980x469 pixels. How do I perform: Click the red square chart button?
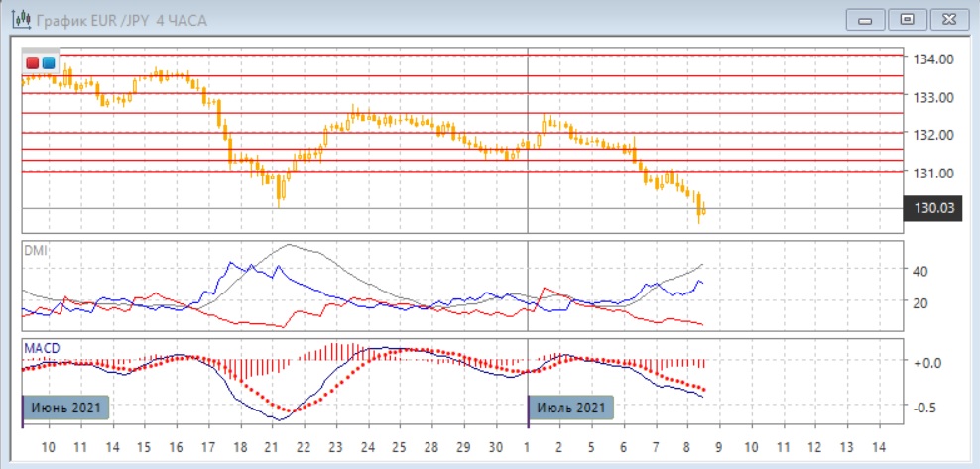tap(32, 62)
